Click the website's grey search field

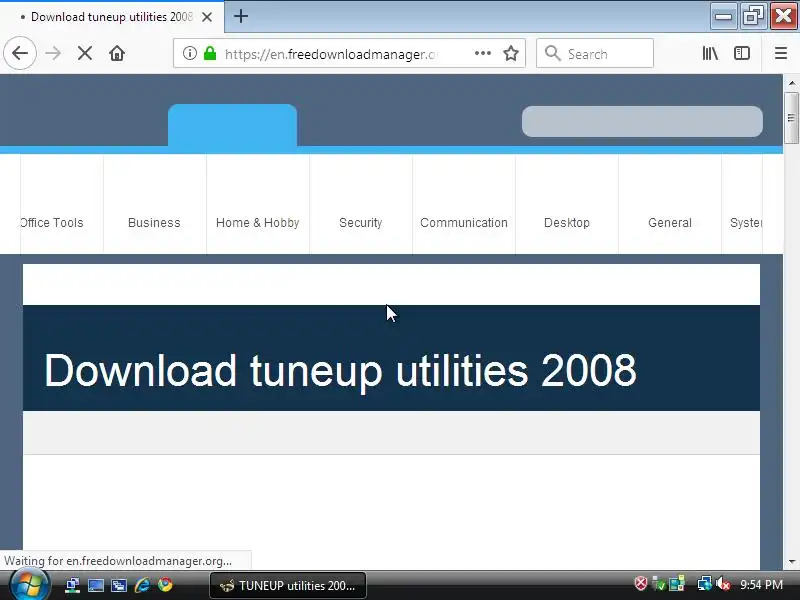coord(642,121)
